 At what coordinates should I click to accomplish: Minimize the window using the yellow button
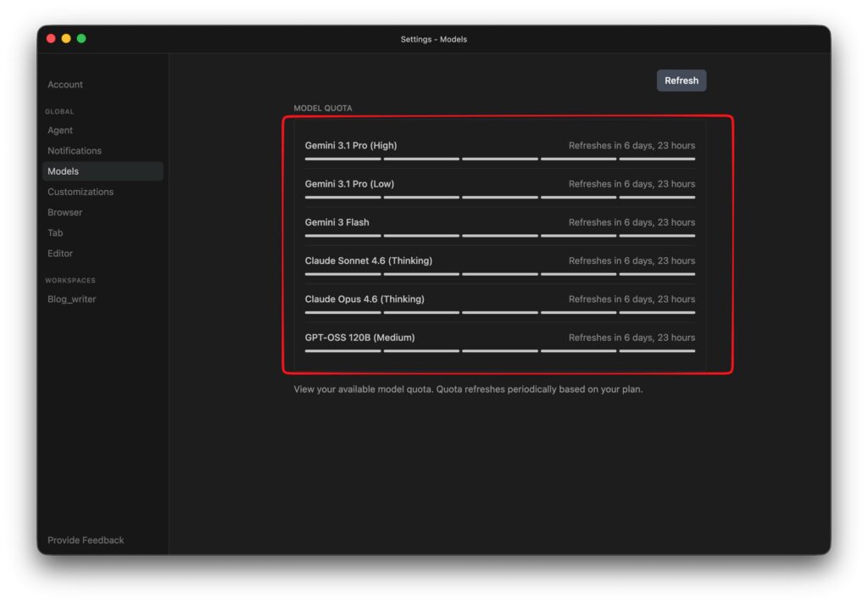66,39
